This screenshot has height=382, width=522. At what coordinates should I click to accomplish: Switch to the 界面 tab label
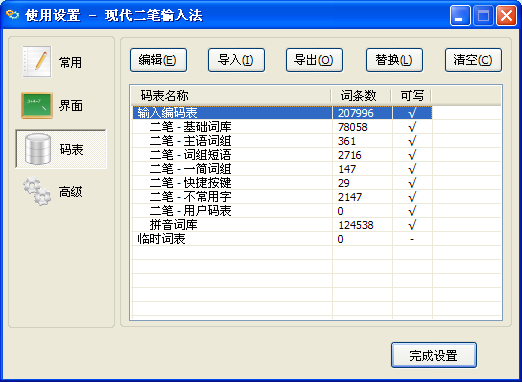[x=71, y=106]
